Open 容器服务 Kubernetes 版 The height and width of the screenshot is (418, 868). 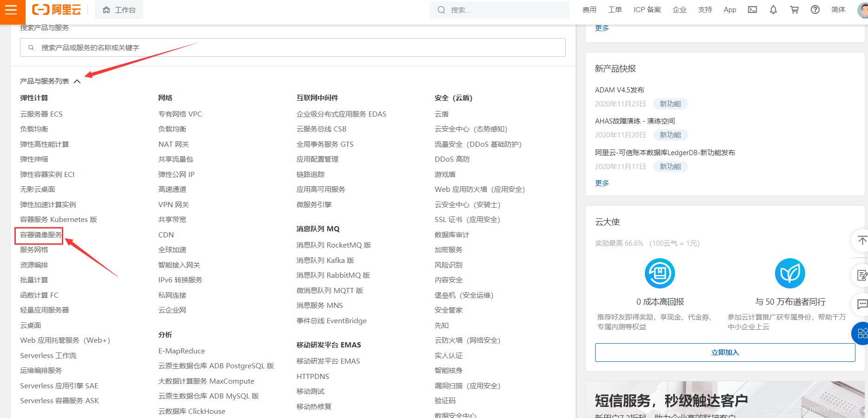(59, 219)
